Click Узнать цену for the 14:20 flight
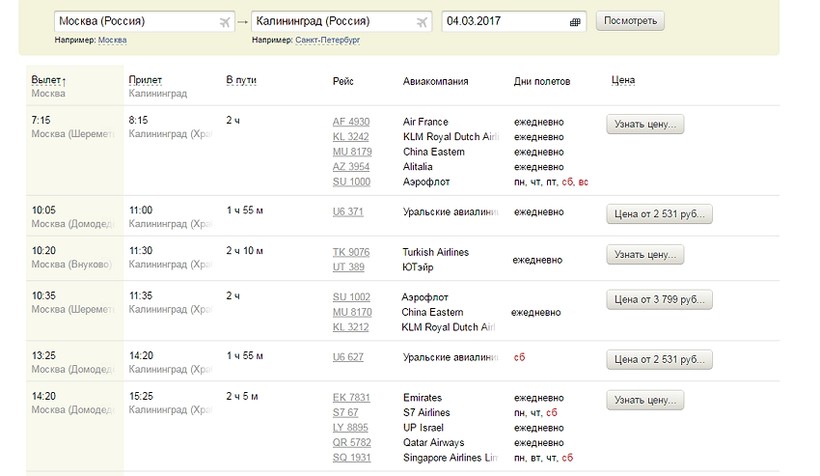Image resolution: width=820 pixels, height=476 pixels. point(645,400)
